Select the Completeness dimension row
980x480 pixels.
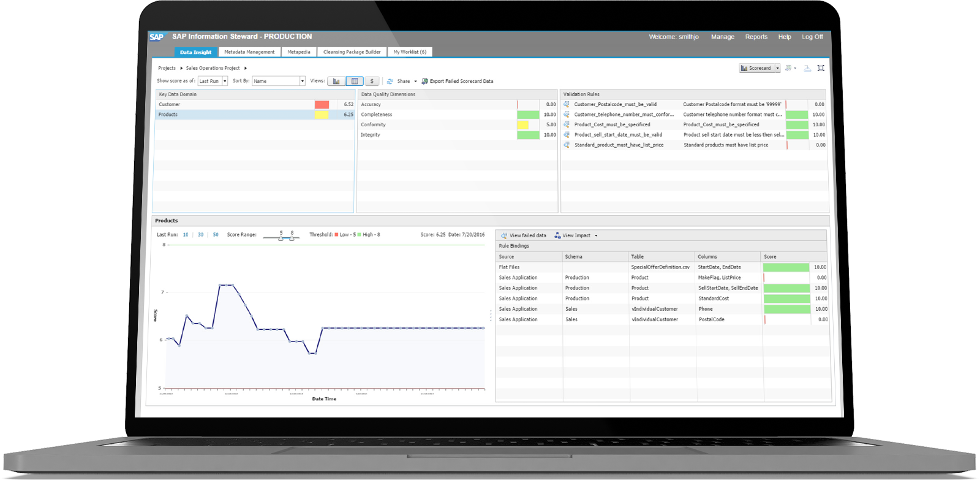click(x=458, y=115)
